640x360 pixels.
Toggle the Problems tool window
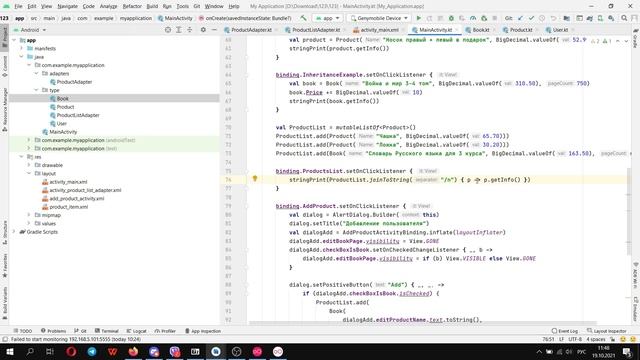[53, 331]
